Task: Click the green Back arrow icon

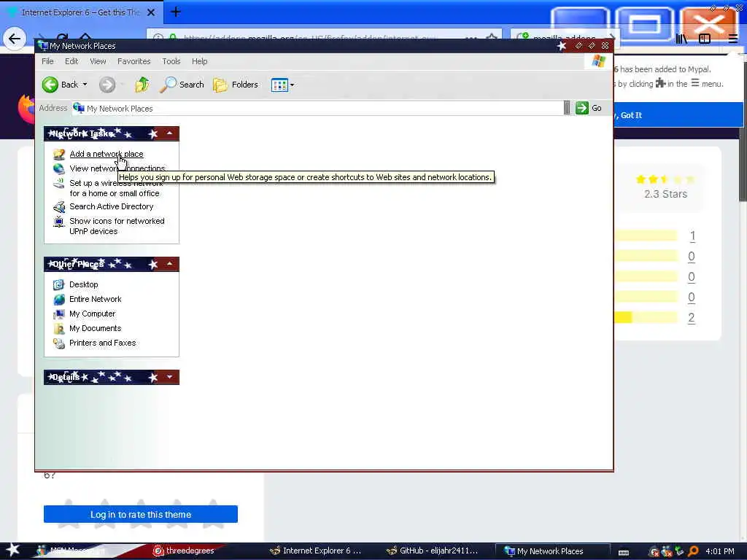Action: 50,85
